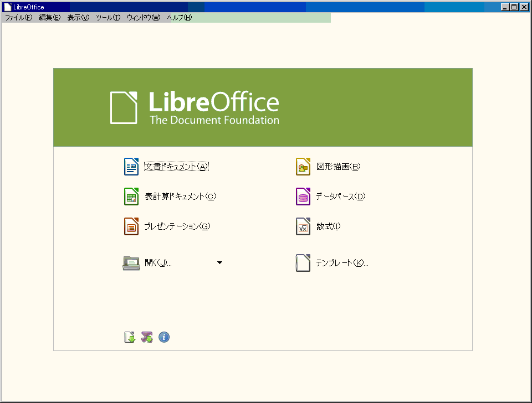This screenshot has height=403, width=532.
Task: Create new プレゼンテーション(G)
Action: point(177,226)
